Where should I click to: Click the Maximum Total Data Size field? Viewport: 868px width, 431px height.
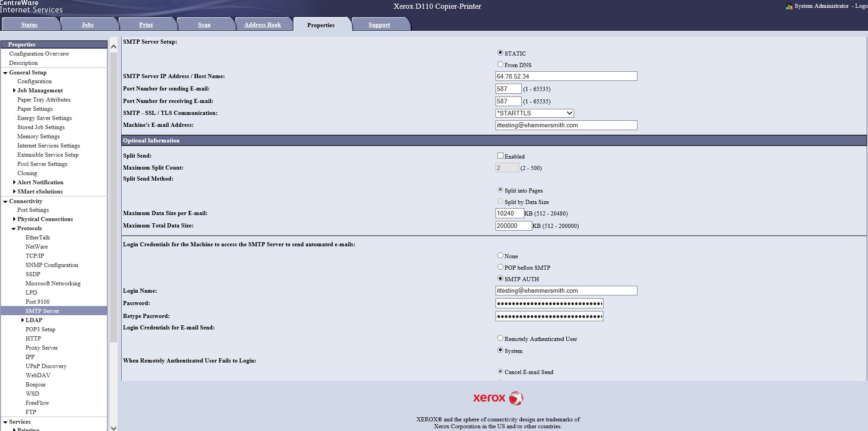(513, 226)
